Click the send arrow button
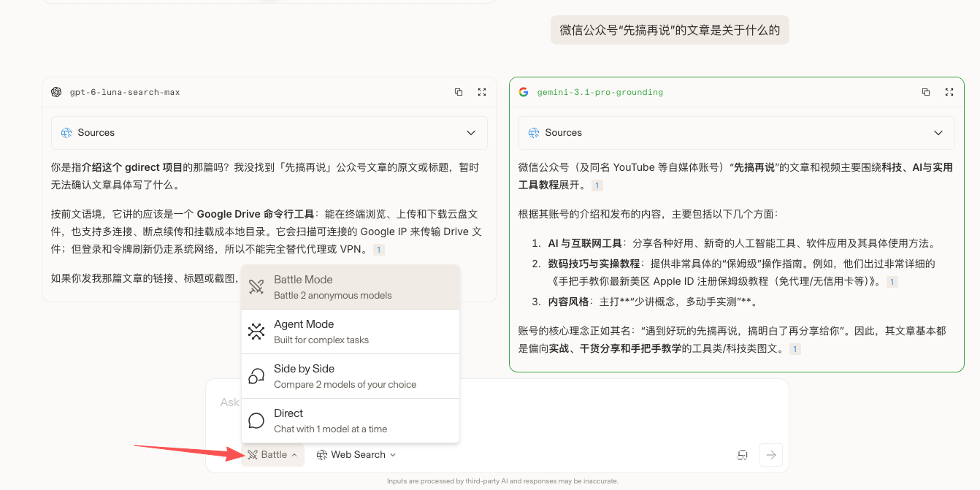This screenshot has height=490, width=980. click(770, 455)
